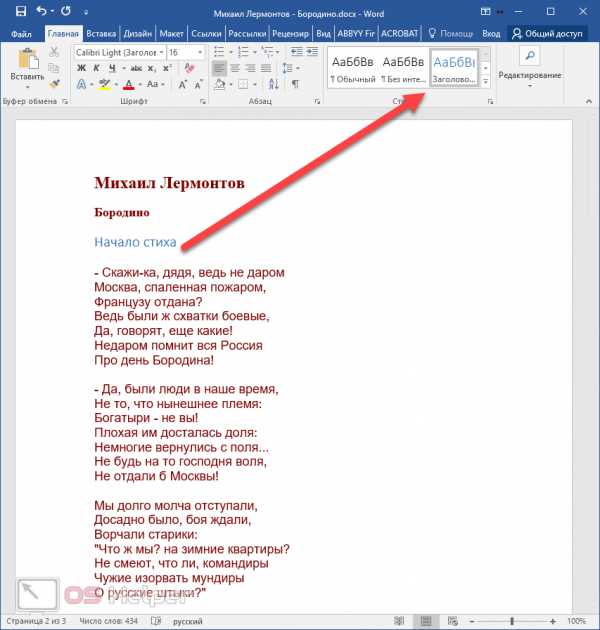
Task: Switch to the Макет tab
Action: click(x=171, y=34)
